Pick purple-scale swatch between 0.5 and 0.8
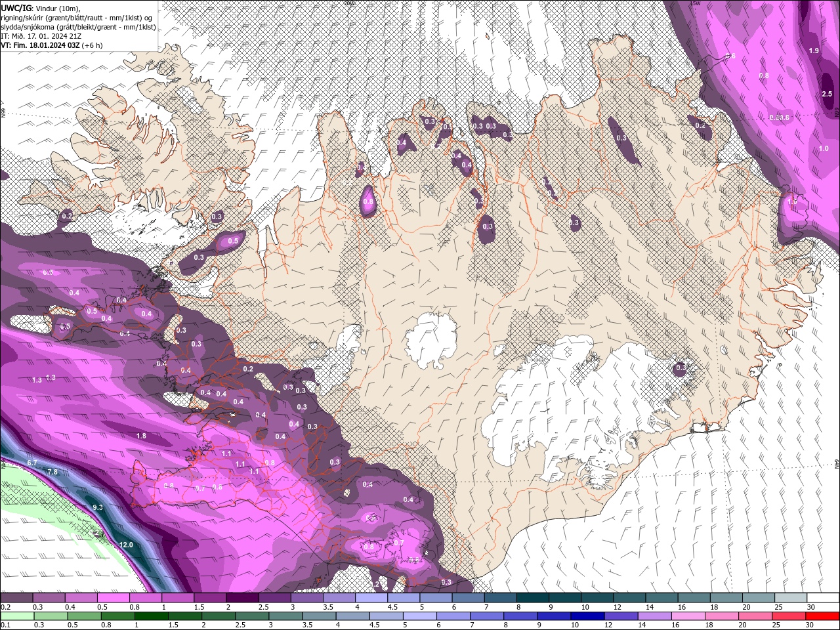 coord(113,598)
